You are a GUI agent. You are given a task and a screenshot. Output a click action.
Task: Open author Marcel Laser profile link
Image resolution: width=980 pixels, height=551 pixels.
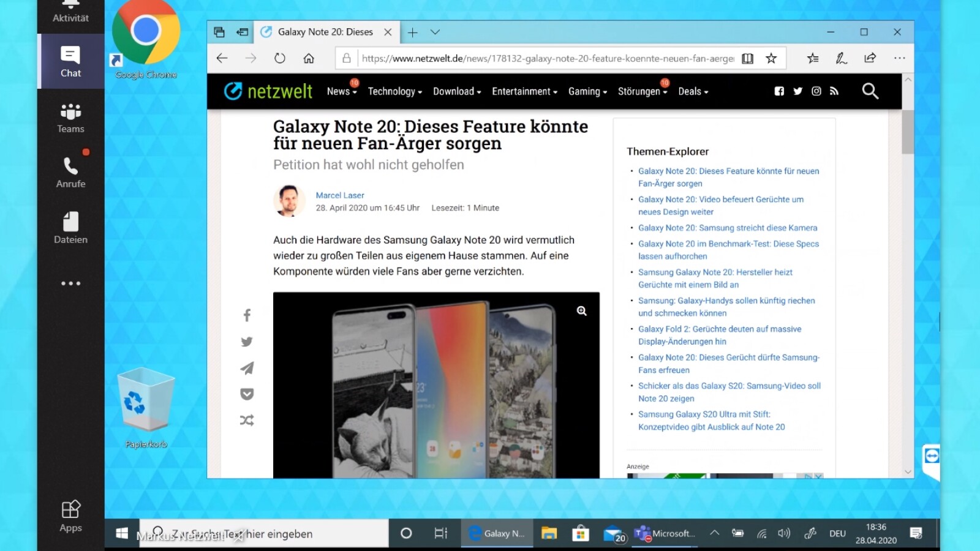340,195
